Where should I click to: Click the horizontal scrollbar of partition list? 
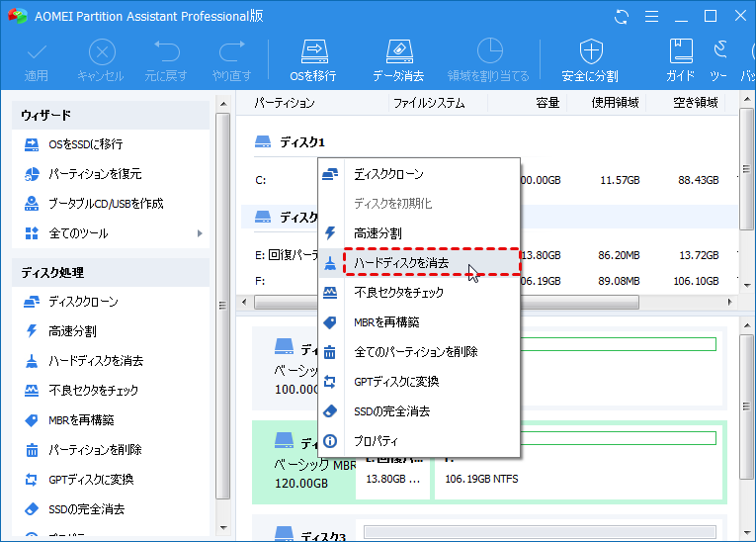[x=447, y=303]
